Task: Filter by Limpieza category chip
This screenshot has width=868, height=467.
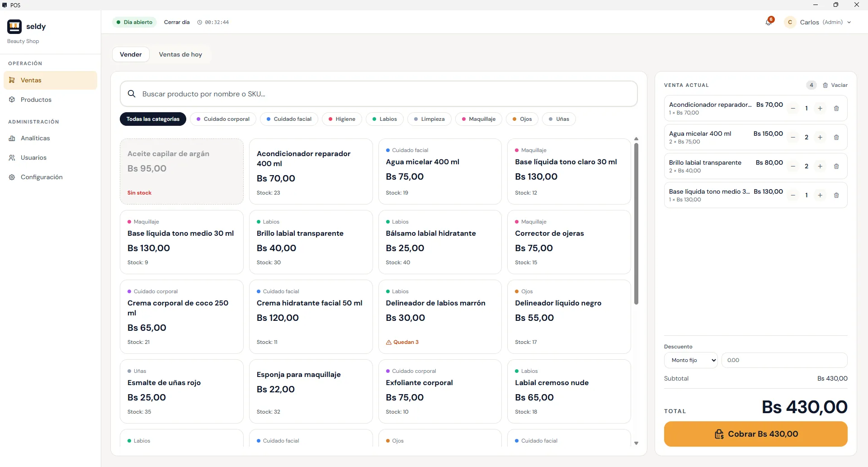Action: [429, 119]
